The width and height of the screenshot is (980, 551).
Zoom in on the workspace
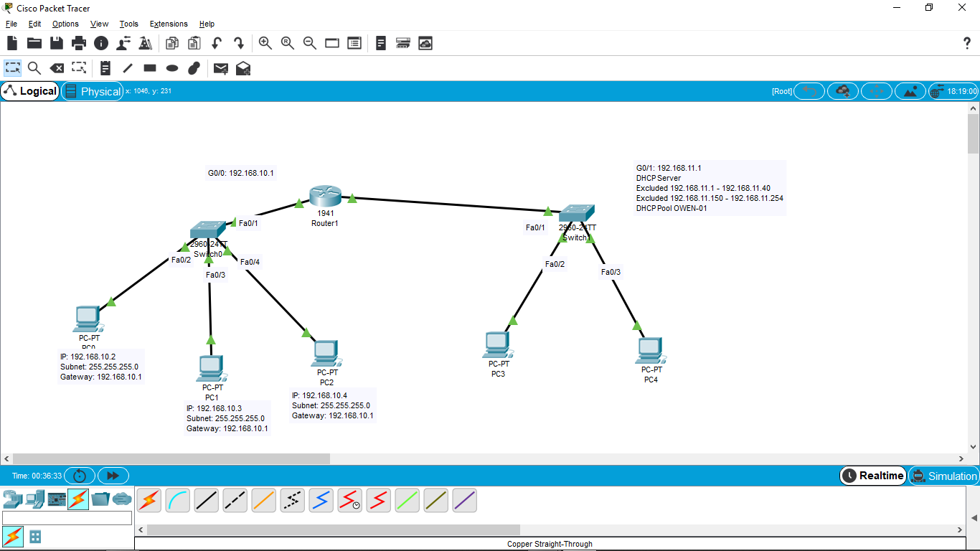265,43
